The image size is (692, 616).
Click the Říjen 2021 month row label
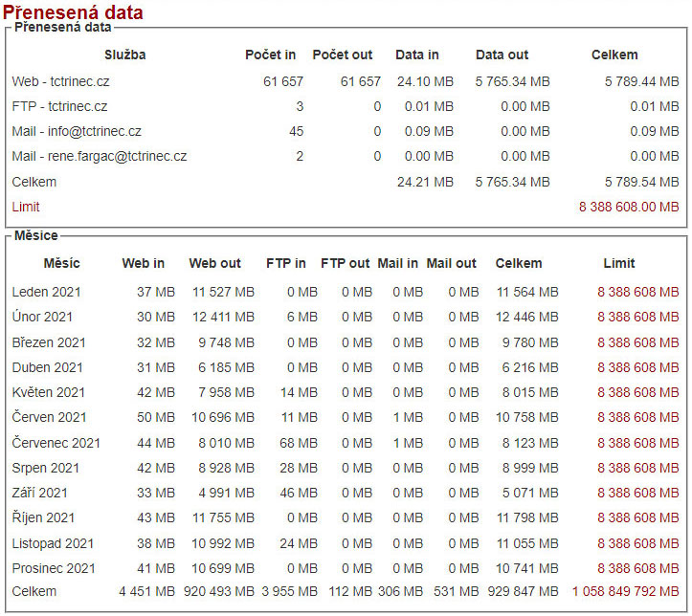[x=43, y=517]
